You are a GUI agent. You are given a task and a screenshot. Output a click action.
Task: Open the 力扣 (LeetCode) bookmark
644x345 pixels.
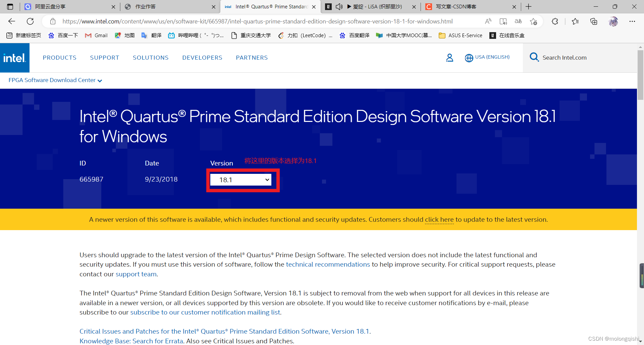(305, 36)
